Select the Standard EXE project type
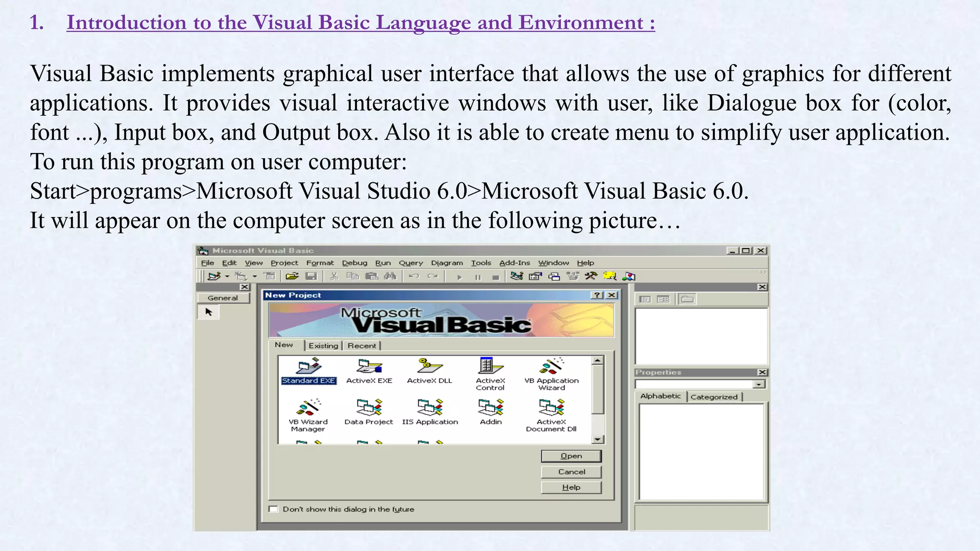The width and height of the screenshot is (980, 551). (309, 371)
